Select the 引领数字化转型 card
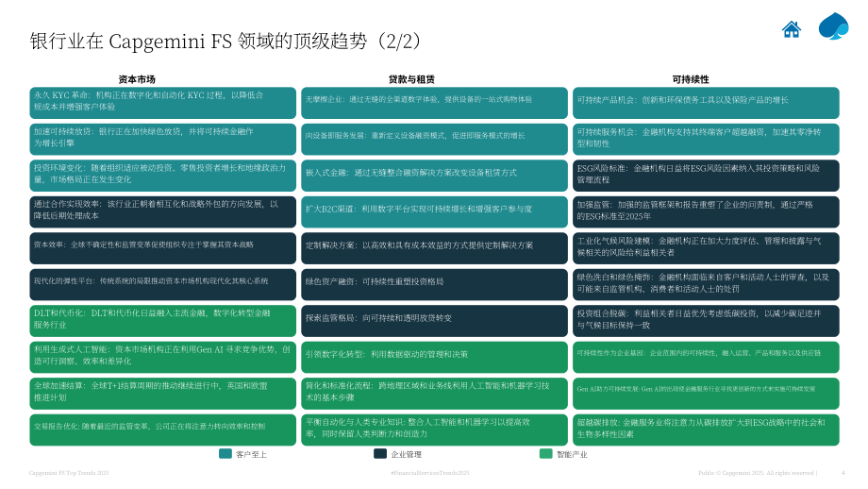868x489 pixels. [x=435, y=357]
